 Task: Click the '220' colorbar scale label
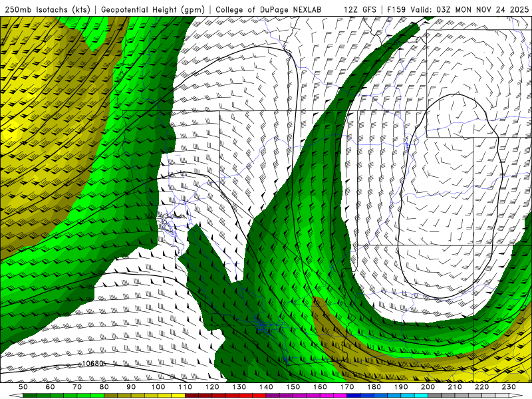tap(481, 387)
